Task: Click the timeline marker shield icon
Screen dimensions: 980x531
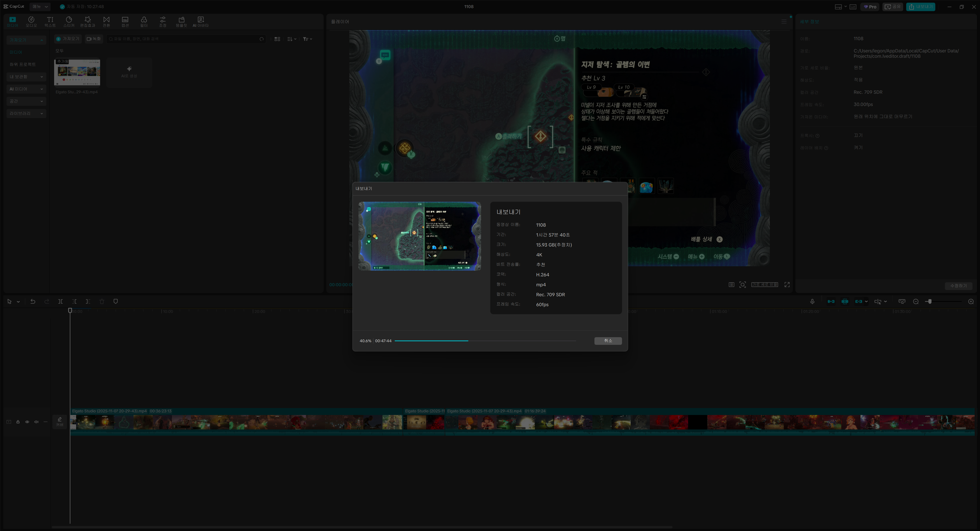Action: [116, 301]
